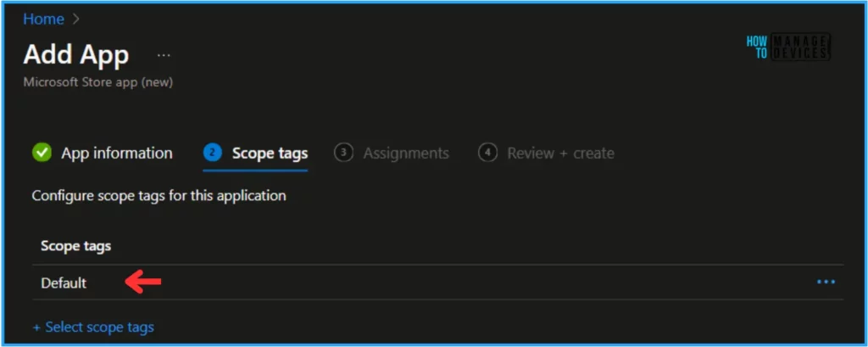This screenshot has width=868, height=347.
Task: Open the App information step tab
Action: [103, 153]
